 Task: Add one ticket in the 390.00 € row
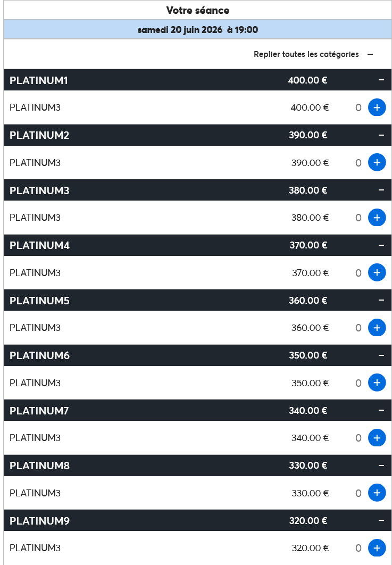tap(377, 162)
